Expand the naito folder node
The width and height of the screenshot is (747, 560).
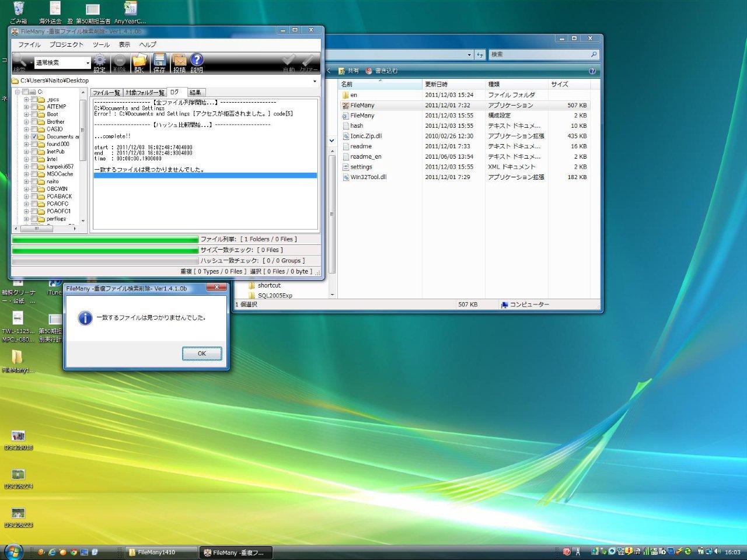click(x=26, y=181)
